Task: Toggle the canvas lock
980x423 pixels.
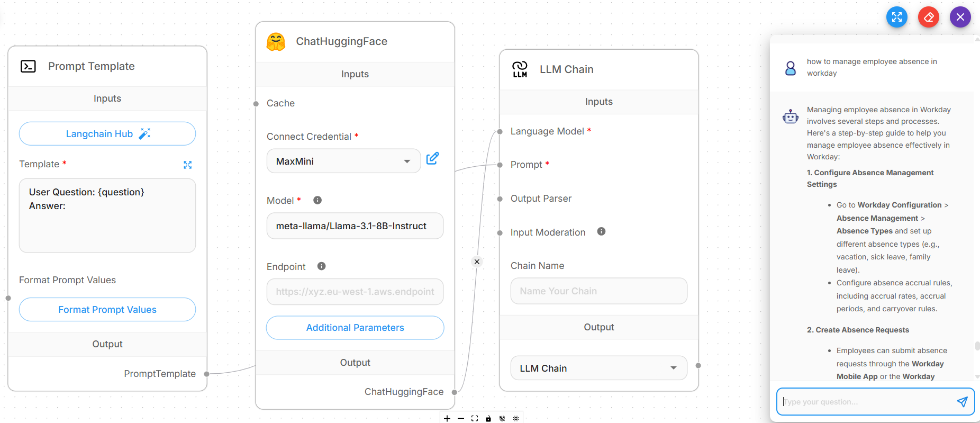Action: (x=488, y=418)
